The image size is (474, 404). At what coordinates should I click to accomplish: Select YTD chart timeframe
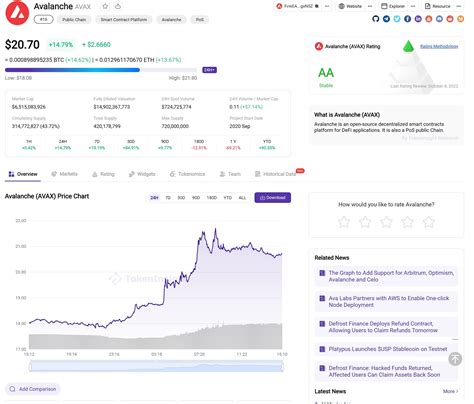(228, 198)
